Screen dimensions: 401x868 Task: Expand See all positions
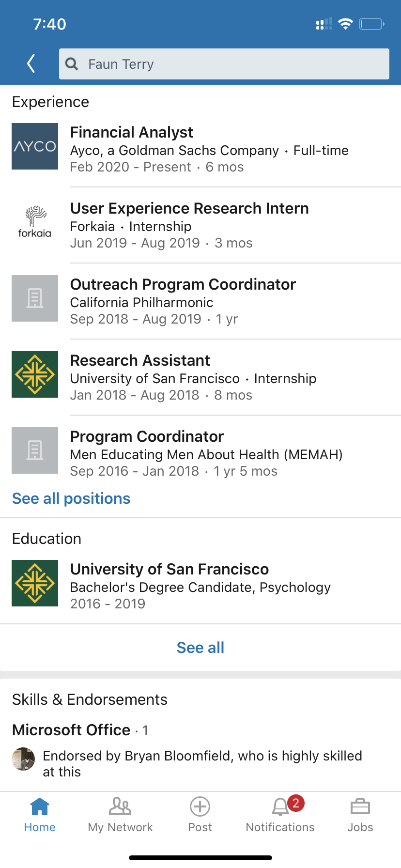coord(71,498)
